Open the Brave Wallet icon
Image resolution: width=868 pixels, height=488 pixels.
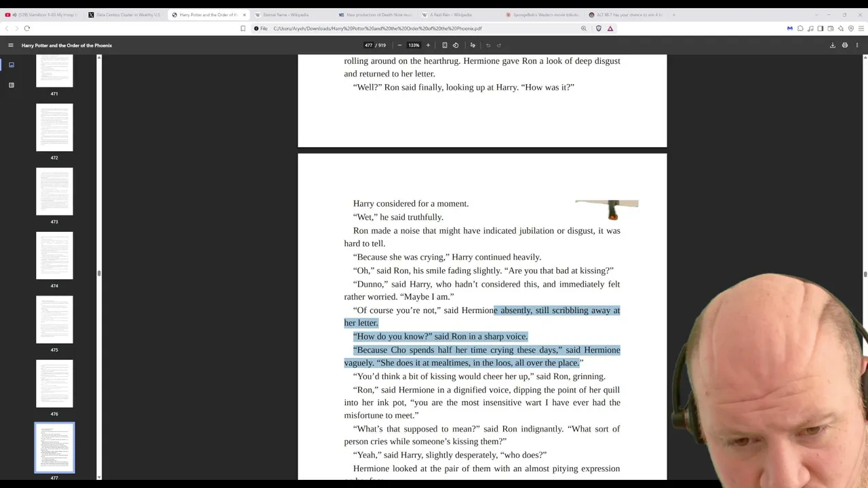831,28
